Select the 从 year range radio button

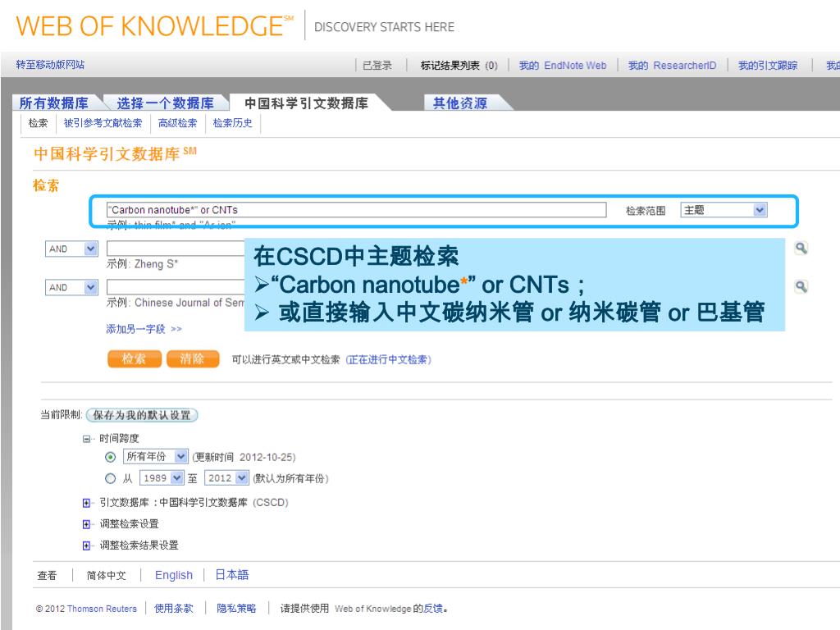click(111, 478)
